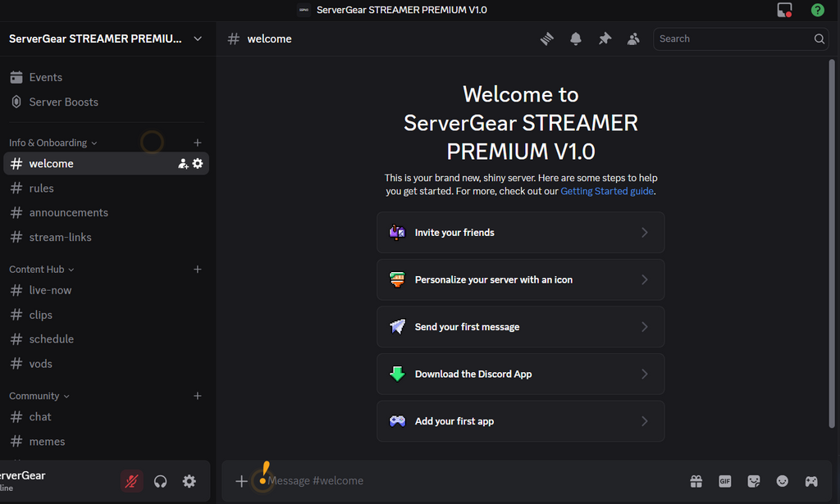Open notification settings bell icon
The height and width of the screenshot is (504, 840).
tap(576, 39)
